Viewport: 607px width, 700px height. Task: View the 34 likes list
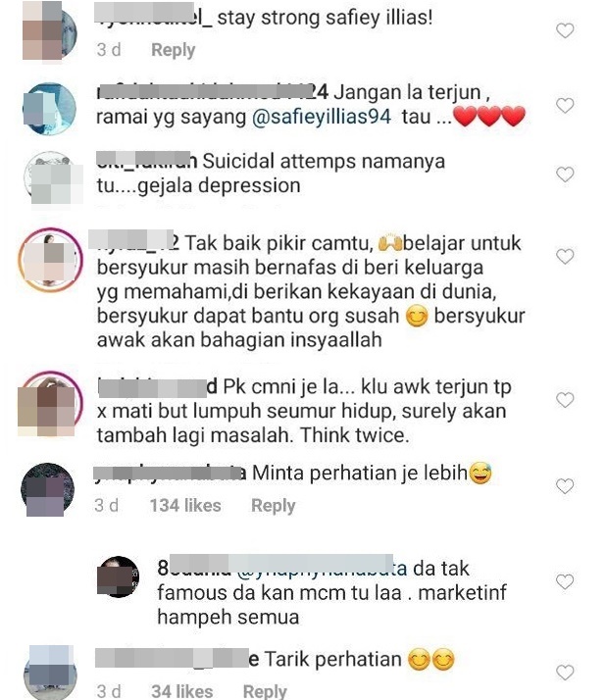tap(181, 691)
